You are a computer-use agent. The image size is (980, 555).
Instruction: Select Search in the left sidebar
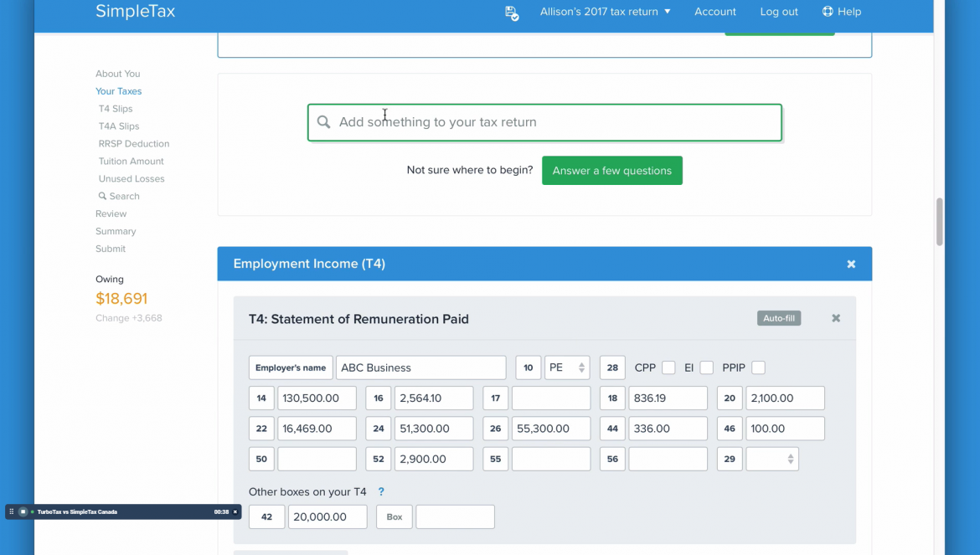point(119,196)
